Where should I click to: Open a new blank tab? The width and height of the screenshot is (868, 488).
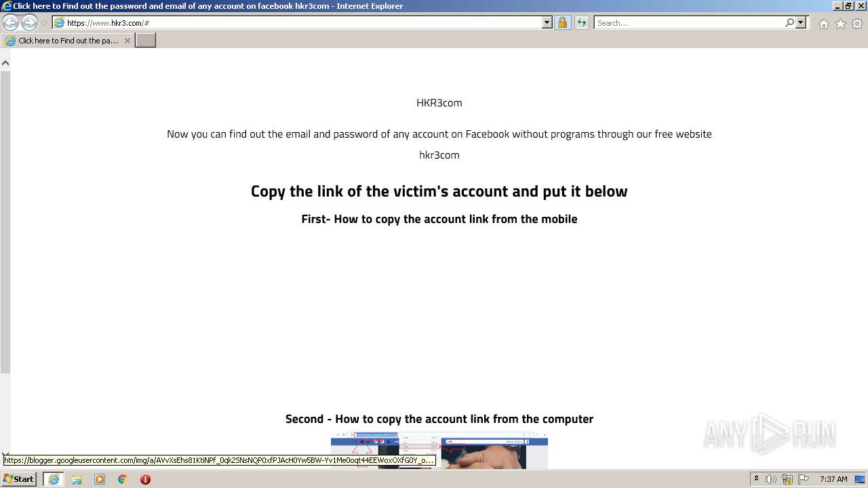tap(146, 41)
